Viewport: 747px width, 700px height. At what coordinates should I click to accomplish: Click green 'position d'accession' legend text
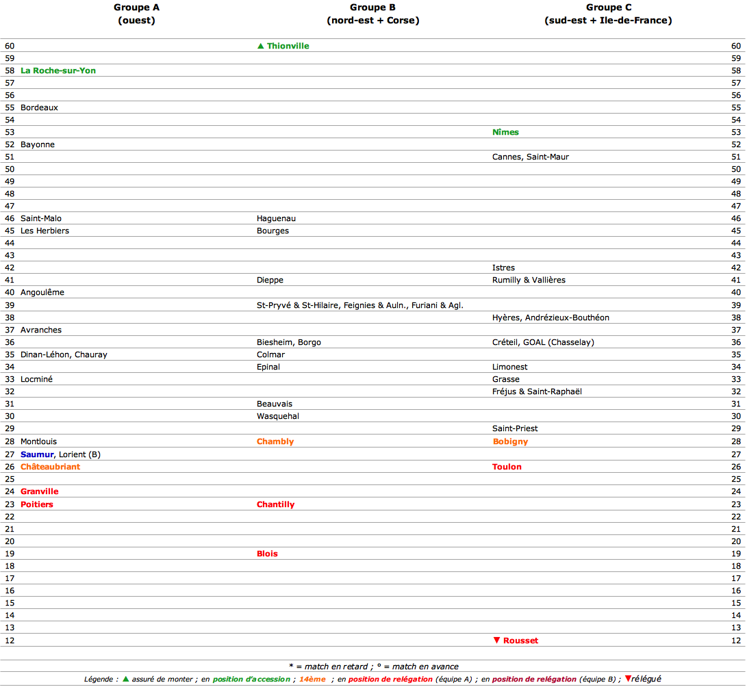coord(251,679)
